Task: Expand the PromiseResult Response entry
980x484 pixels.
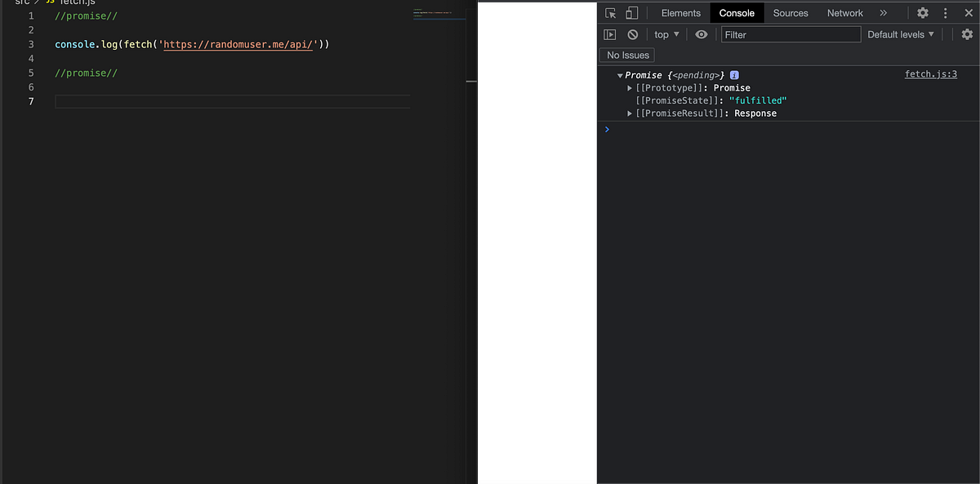Action: [x=629, y=113]
